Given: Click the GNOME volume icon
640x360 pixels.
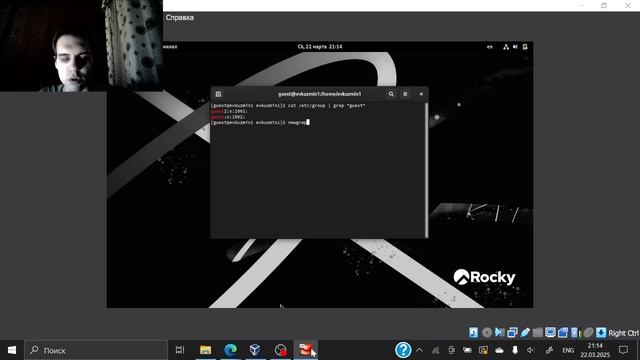Looking at the screenshot, I should 516,47.
